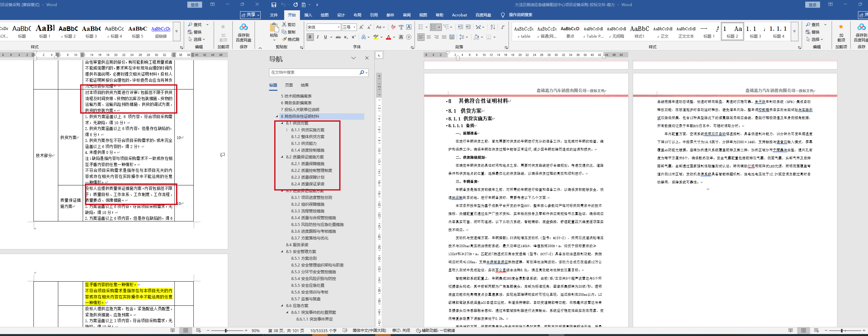Screen dimensions: 868x336
Task: Toggle track changes status 修订: 关闭
Action: (401, 331)
